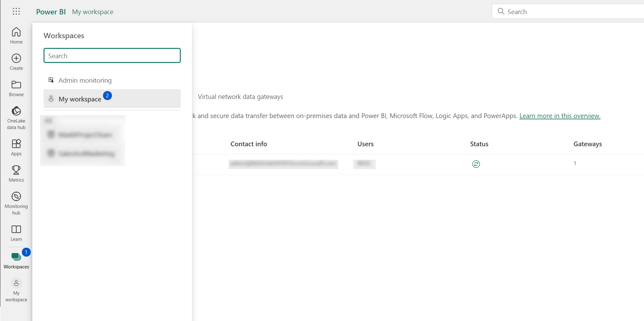The height and width of the screenshot is (321, 644).
Task: Click the Power BI brand link
Action: point(51,12)
